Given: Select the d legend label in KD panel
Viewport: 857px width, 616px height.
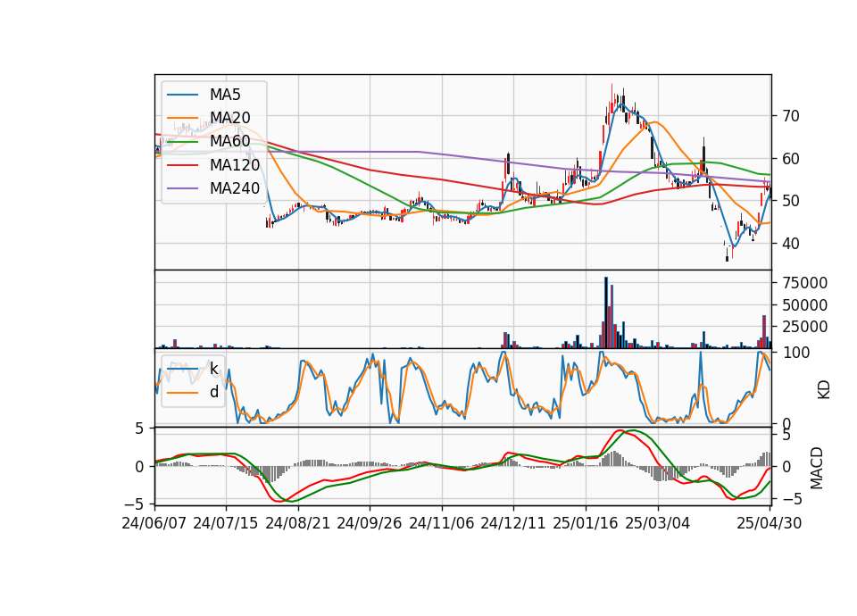Looking at the screenshot, I should [214, 392].
